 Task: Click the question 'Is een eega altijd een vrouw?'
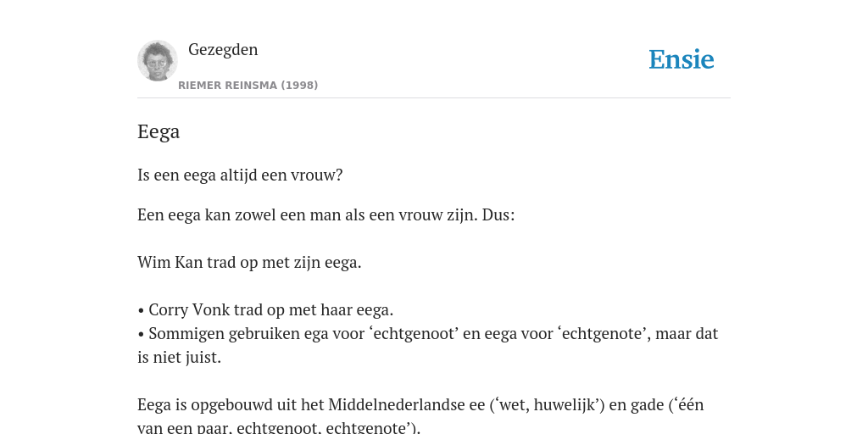[x=240, y=175]
